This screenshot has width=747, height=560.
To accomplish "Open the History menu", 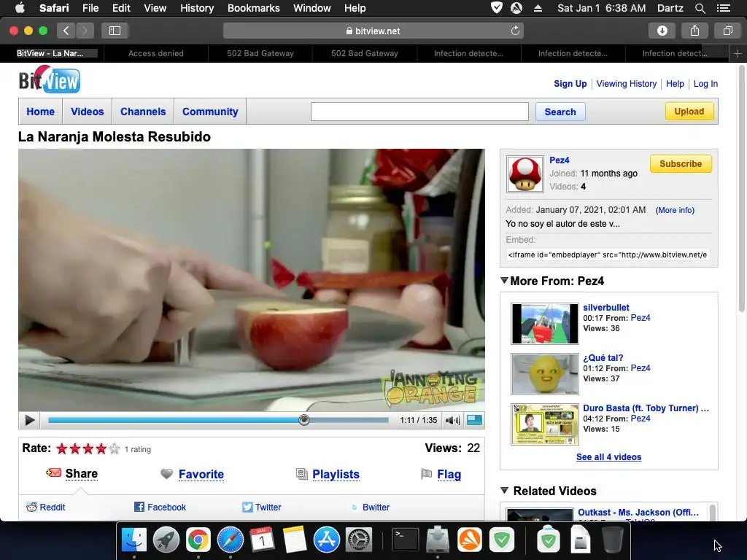I will pyautogui.click(x=197, y=8).
